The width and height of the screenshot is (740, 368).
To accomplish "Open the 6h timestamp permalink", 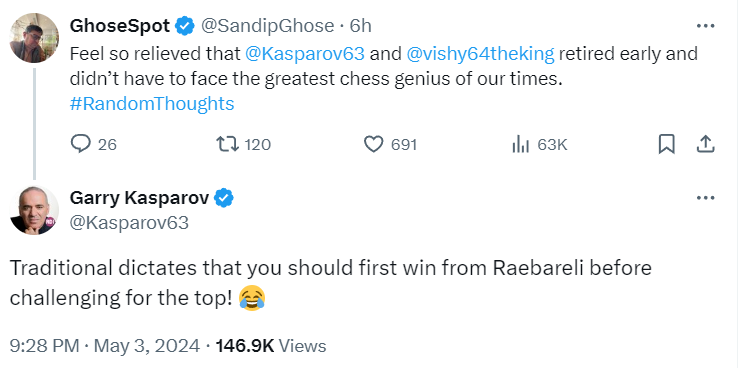I will tap(361, 26).
